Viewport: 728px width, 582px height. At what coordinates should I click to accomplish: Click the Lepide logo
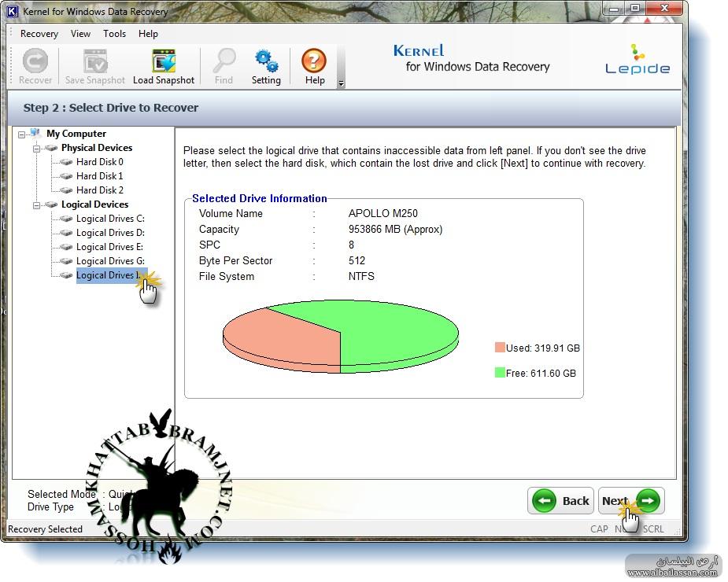[637, 60]
